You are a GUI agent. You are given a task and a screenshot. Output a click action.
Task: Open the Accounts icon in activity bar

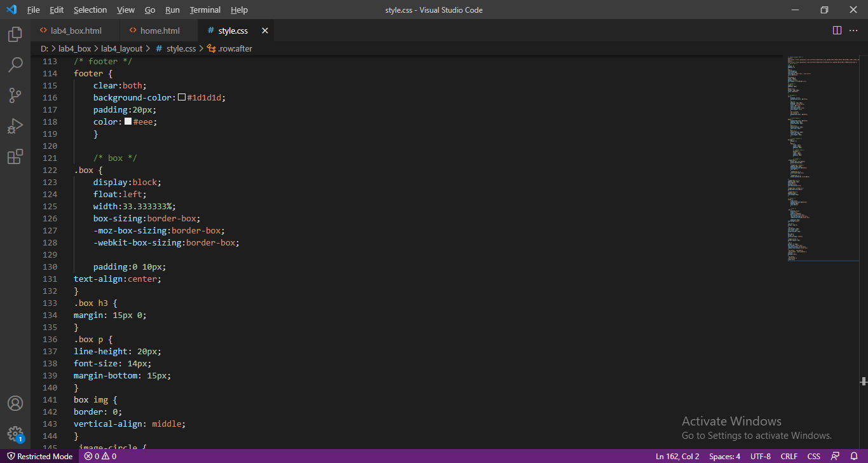(x=15, y=403)
